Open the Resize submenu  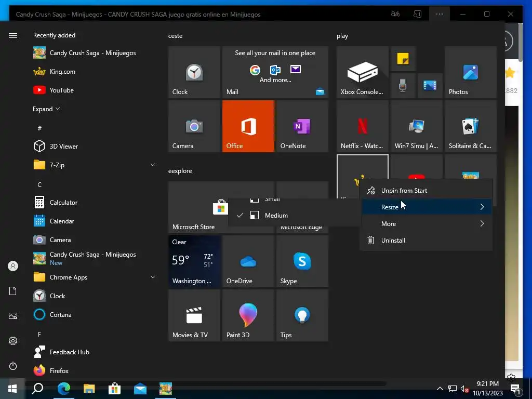click(x=426, y=207)
